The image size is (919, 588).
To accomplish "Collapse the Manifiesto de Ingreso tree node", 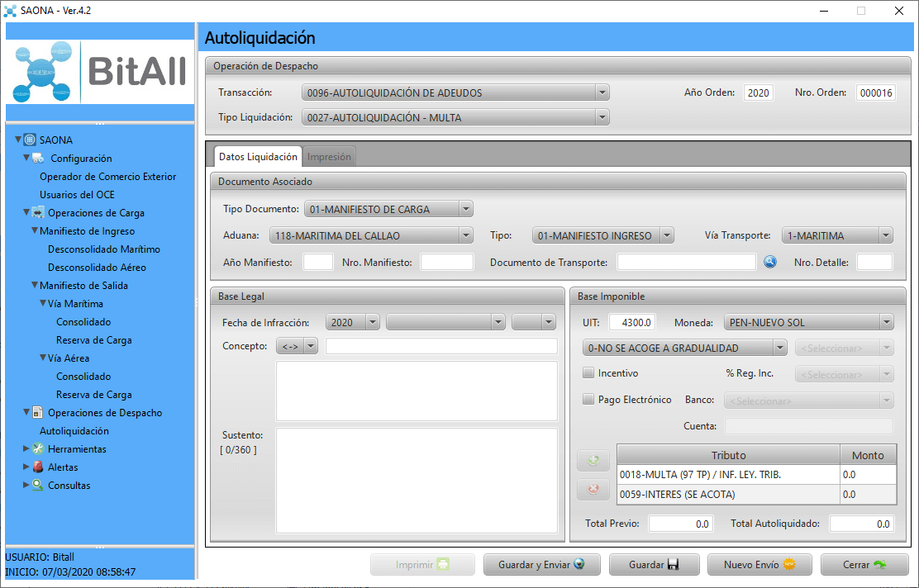I will (x=35, y=231).
